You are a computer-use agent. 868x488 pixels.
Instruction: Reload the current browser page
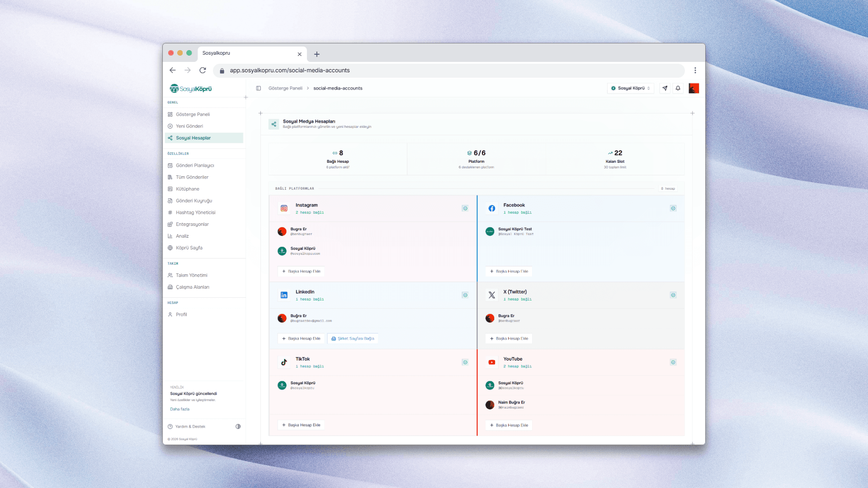click(203, 70)
